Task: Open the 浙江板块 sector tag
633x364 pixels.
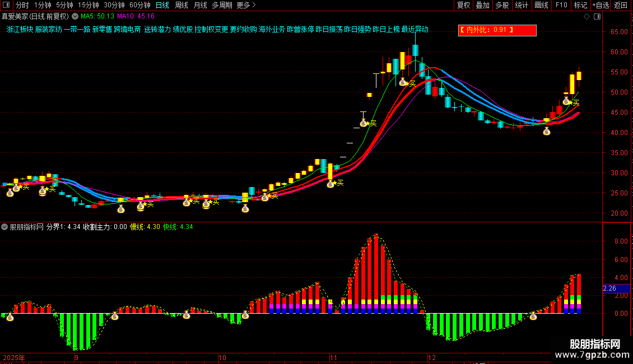Action: click(20, 30)
